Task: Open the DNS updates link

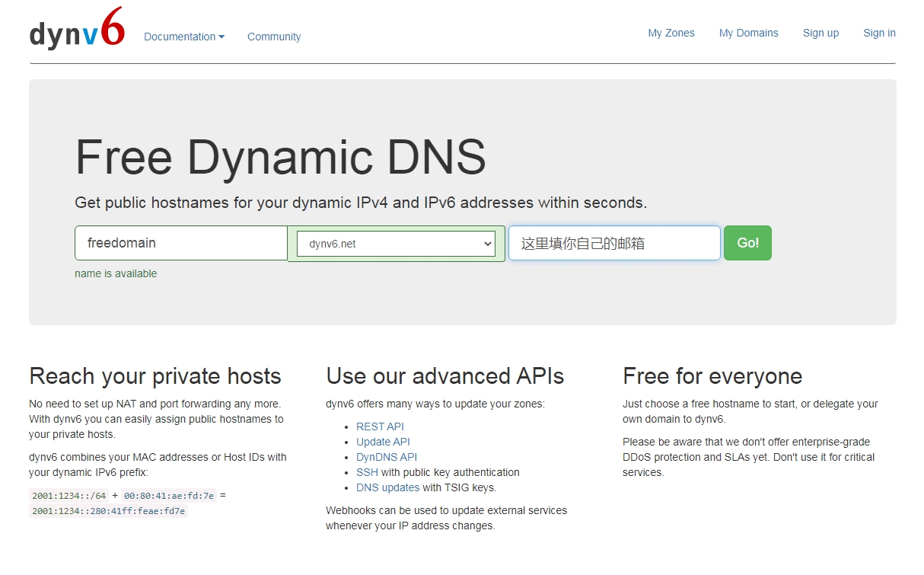Action: [x=387, y=487]
